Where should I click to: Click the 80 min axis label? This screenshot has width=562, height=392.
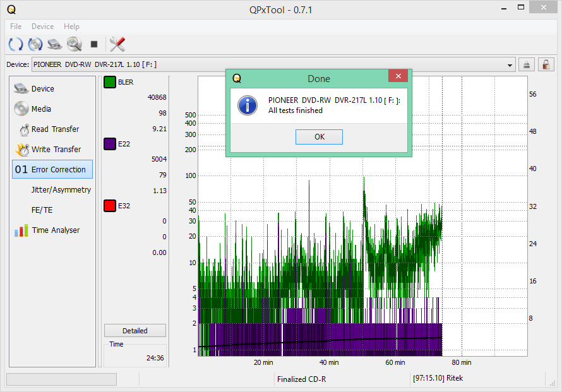(x=462, y=362)
